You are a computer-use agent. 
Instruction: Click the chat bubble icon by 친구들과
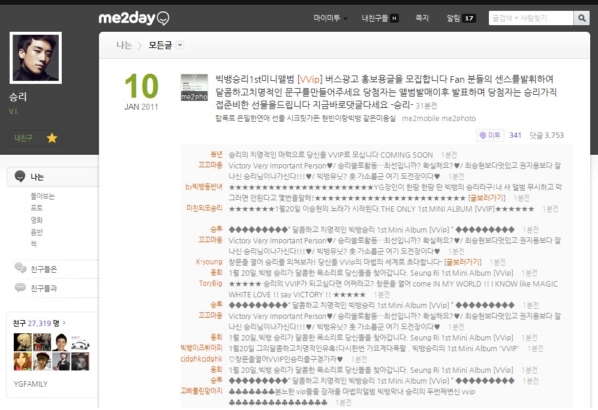(20, 287)
